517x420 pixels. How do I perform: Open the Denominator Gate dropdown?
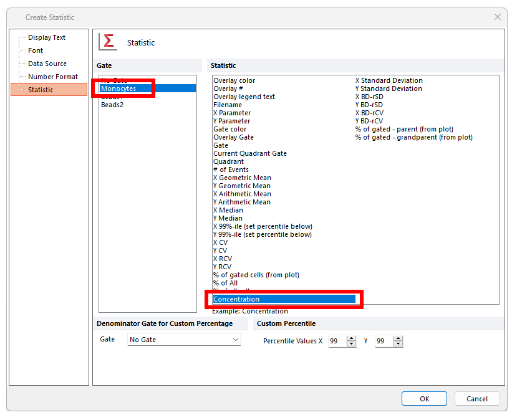184,339
